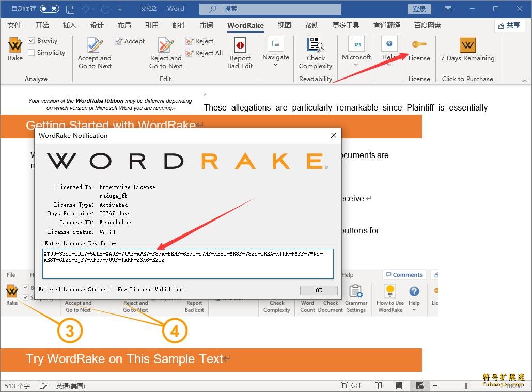The width and height of the screenshot is (532, 392).
Task: Open the ribbon display options icon
Action: pos(448,9)
